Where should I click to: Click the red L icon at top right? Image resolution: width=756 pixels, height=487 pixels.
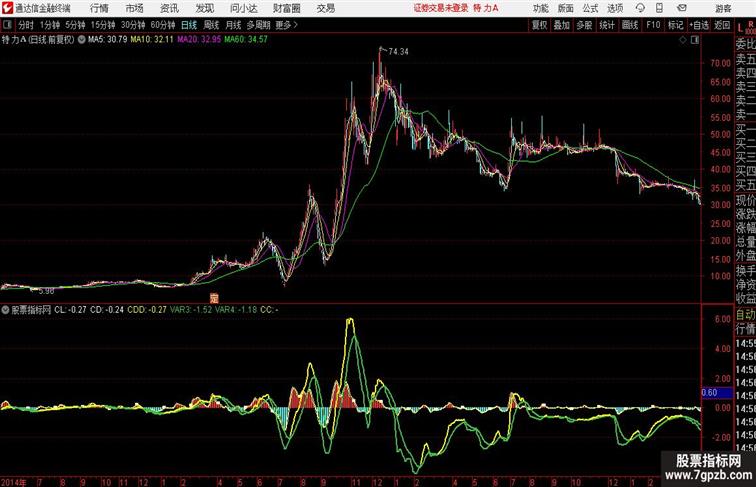pyautogui.click(x=740, y=27)
